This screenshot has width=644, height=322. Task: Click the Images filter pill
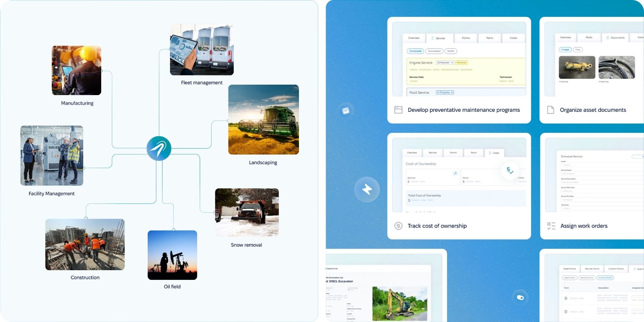pyautogui.click(x=565, y=50)
